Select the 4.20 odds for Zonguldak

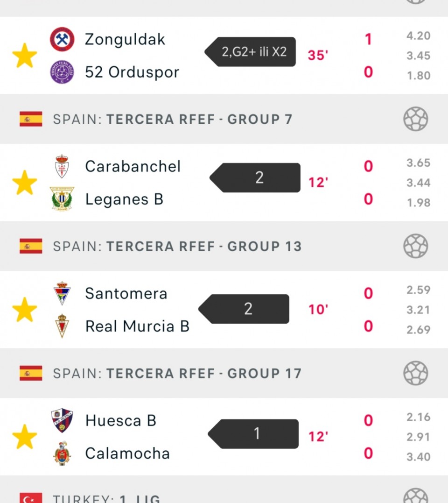pos(418,36)
